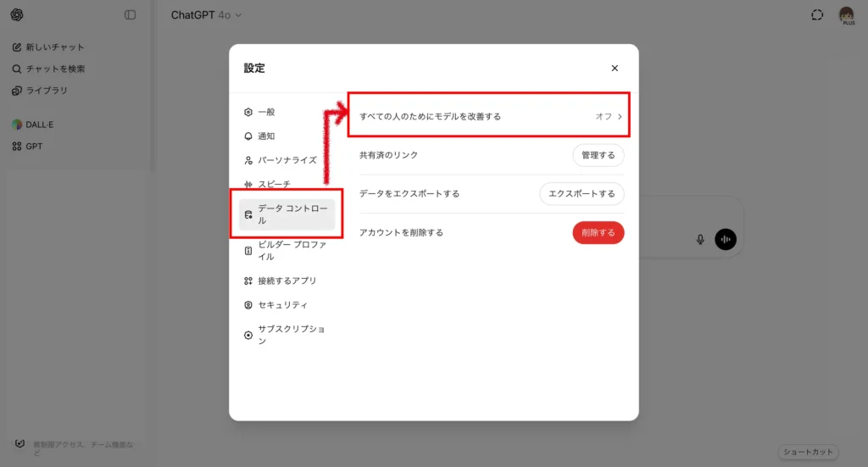
Task: Collapse the sidebar with the panel icon
Action: coord(130,15)
